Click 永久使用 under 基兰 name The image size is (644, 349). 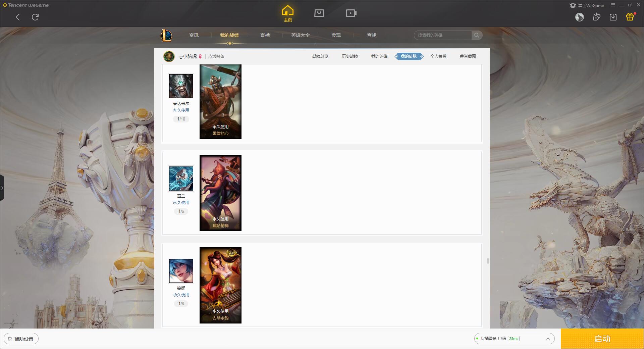coord(181,203)
